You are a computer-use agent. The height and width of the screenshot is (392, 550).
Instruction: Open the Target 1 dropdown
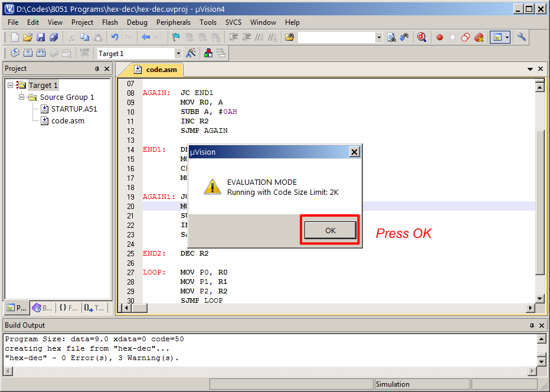tap(178, 54)
